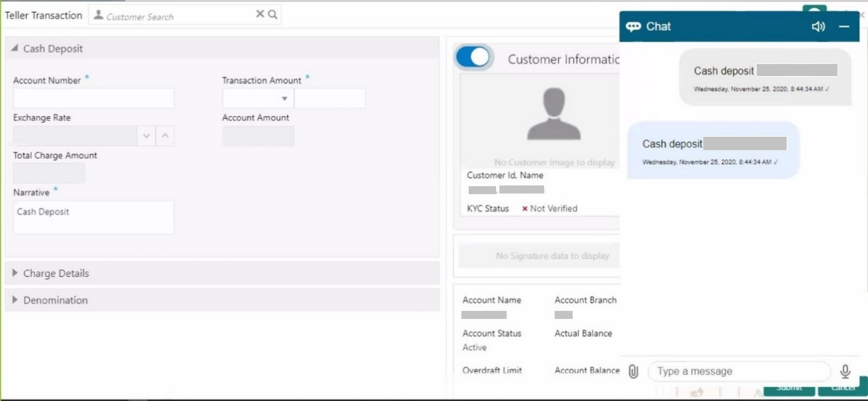Click the paperclip attachment icon in chat
The width and height of the screenshot is (868, 401).
633,372
